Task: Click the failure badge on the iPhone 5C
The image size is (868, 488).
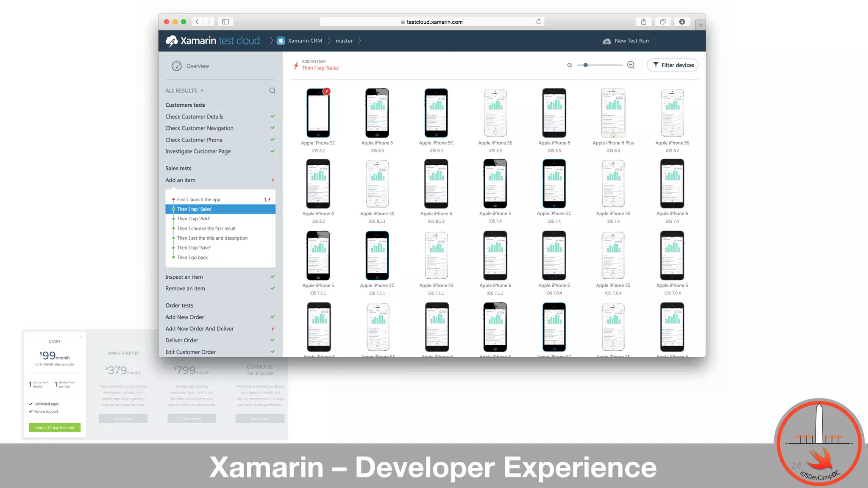Action: pos(327,91)
